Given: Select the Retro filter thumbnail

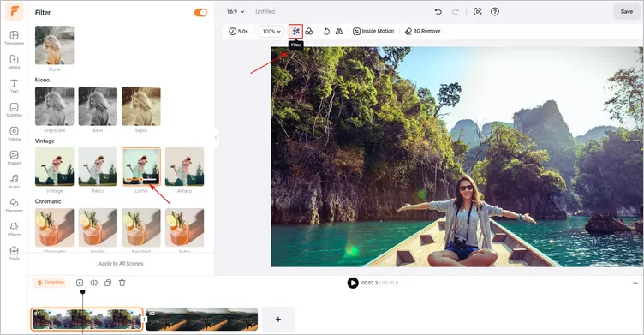Looking at the screenshot, I should pos(98,167).
